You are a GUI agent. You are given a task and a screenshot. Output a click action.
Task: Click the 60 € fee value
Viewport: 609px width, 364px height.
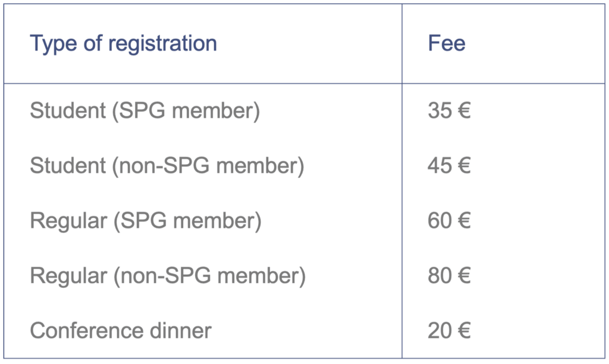pyautogui.click(x=450, y=221)
